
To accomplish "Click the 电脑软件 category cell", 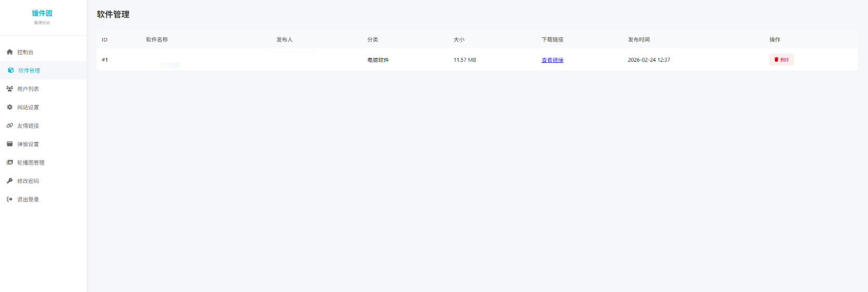I will (378, 60).
